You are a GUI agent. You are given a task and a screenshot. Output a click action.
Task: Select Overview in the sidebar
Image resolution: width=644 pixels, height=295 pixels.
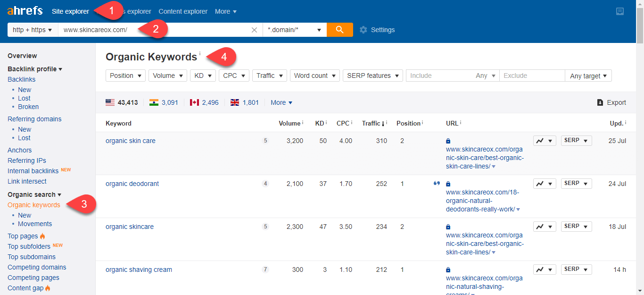pos(22,56)
